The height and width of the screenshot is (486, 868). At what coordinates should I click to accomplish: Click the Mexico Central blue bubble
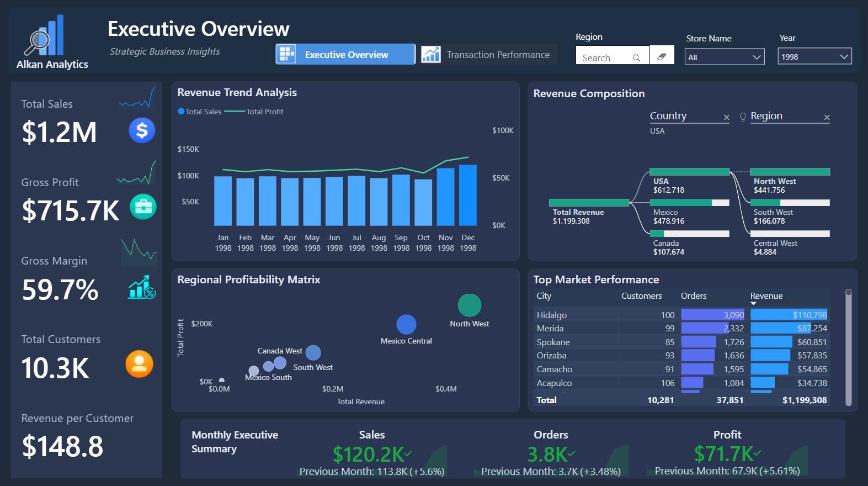406,325
